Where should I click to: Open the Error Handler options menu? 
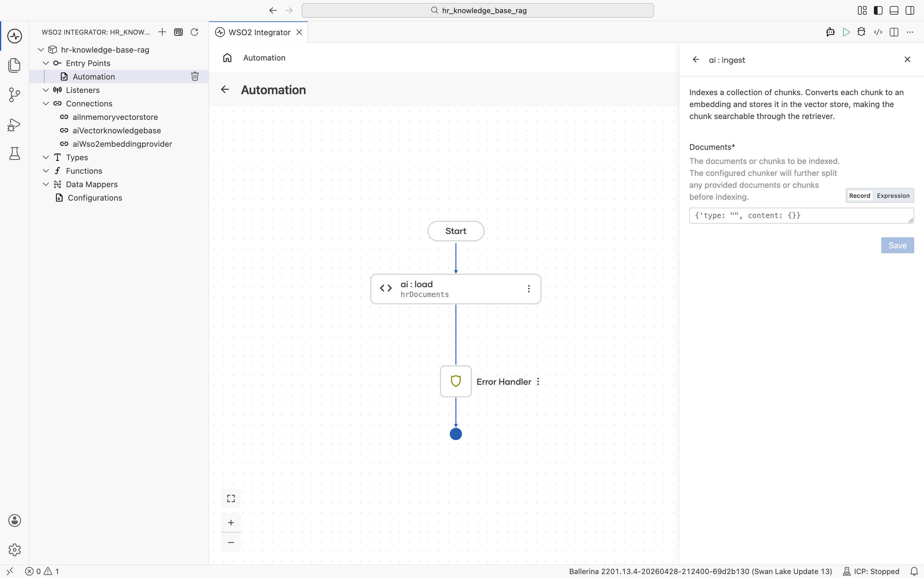(x=538, y=382)
